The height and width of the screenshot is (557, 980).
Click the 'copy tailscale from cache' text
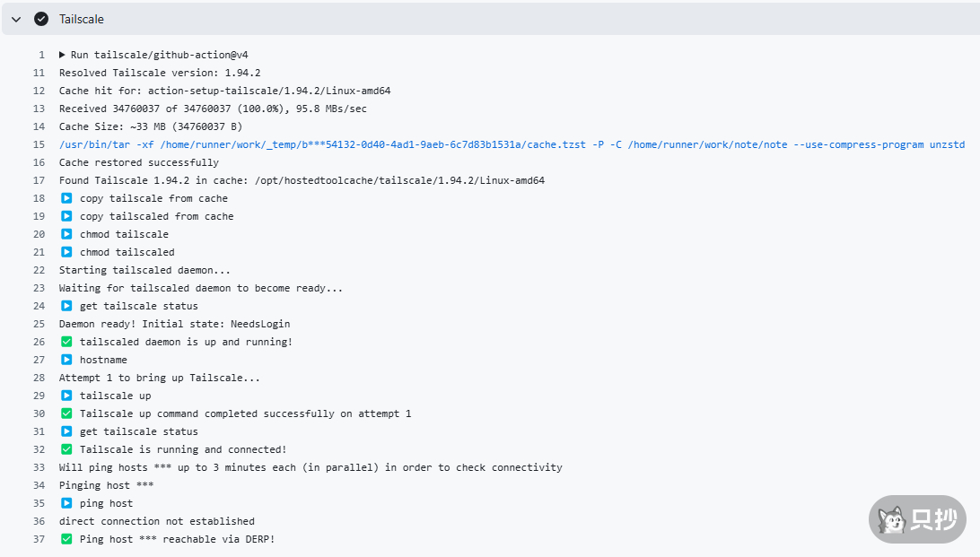153,198
